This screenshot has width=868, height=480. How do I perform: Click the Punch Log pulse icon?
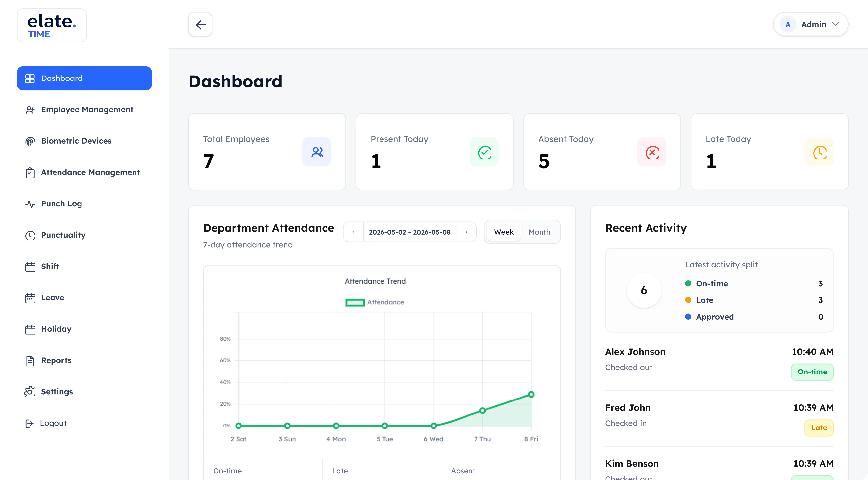coord(30,204)
